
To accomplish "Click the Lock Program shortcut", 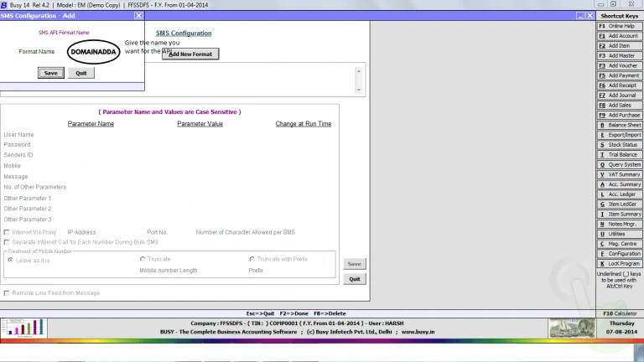I will point(619,263).
